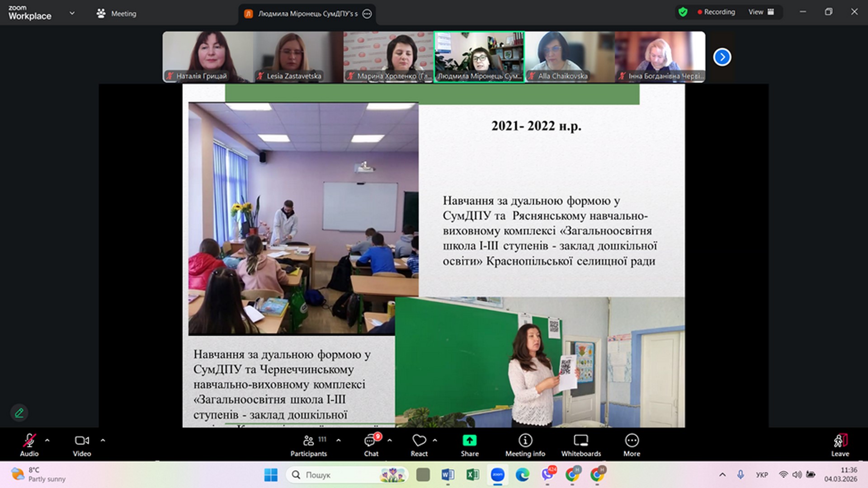Screen dimensions: 868x488
Task: Expand audio settings arrow next to Audio
Action: [x=47, y=440]
